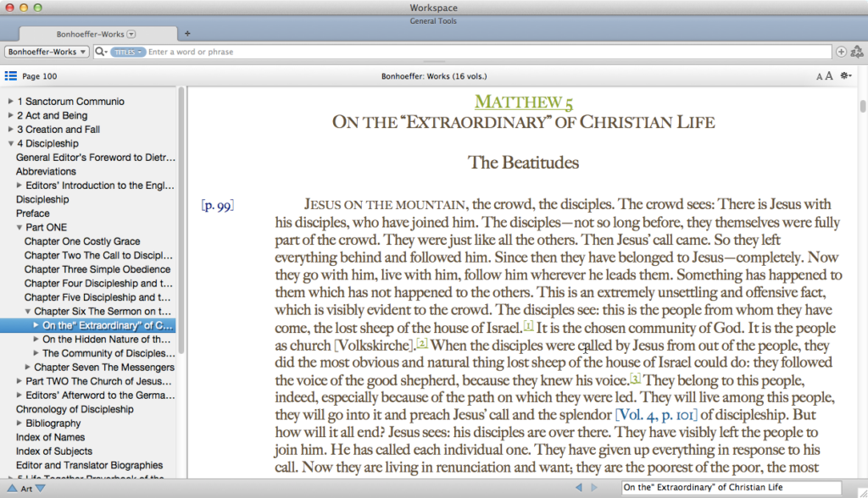Open the Matthew 5 link
The image size is (868, 498).
coord(524,102)
